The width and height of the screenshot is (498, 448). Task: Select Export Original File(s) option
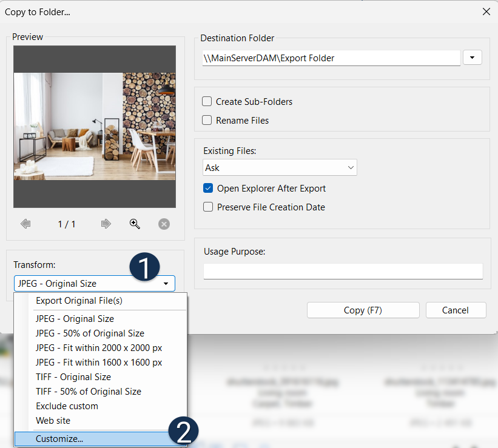click(x=79, y=301)
